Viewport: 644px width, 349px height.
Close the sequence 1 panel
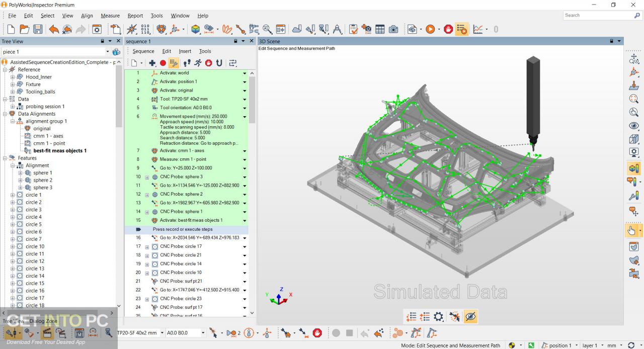tap(252, 41)
